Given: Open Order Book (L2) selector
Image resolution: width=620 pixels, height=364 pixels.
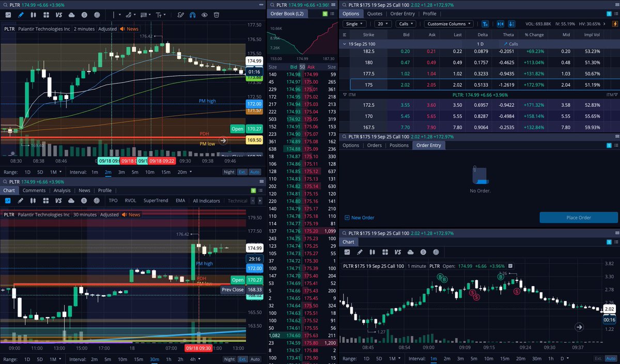Looking at the screenshot, I should tap(288, 14).
